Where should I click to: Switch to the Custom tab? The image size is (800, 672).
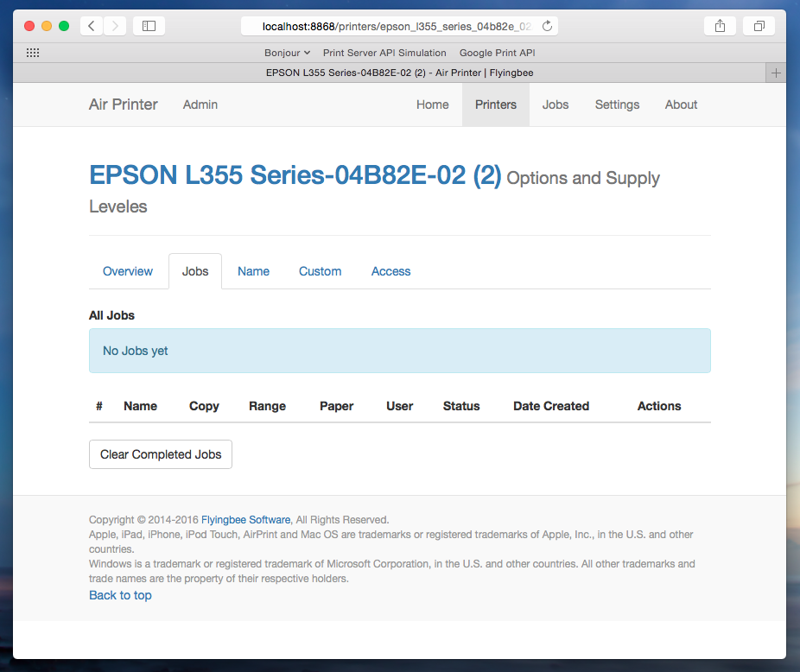click(321, 271)
